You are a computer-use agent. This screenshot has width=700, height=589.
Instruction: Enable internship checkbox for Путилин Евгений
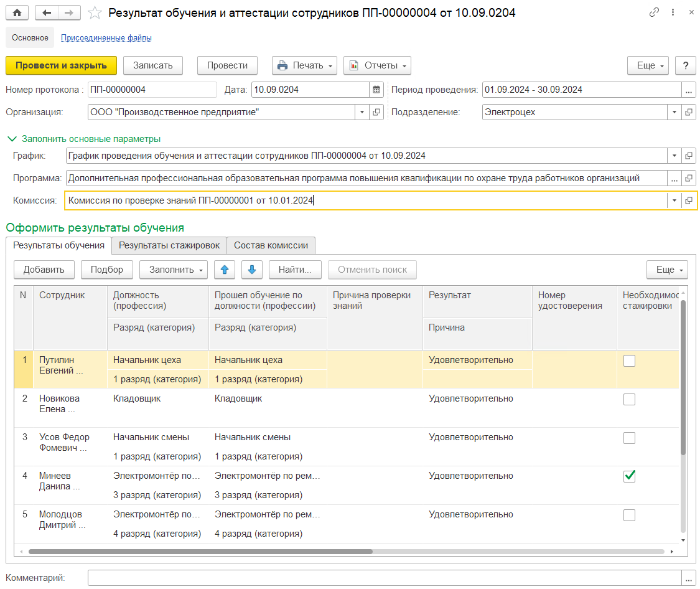(629, 360)
